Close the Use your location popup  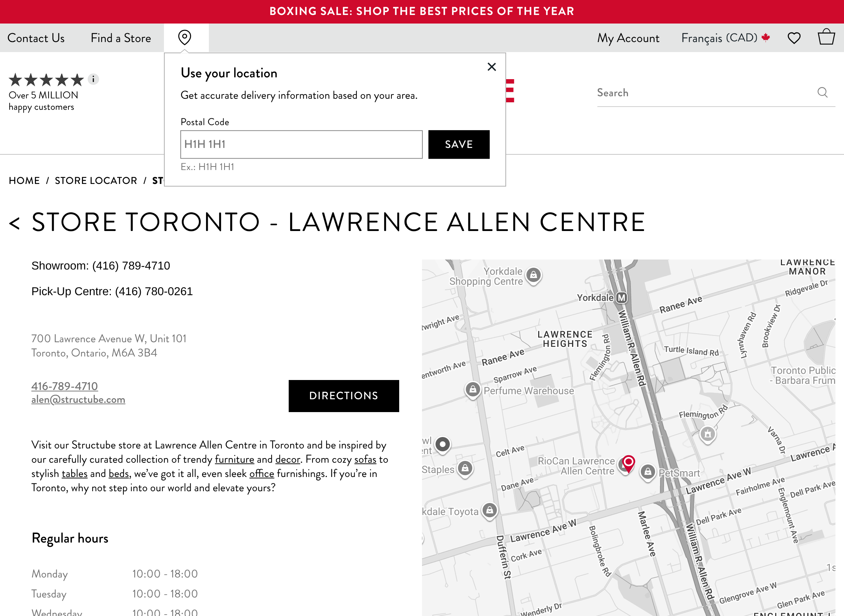492,67
